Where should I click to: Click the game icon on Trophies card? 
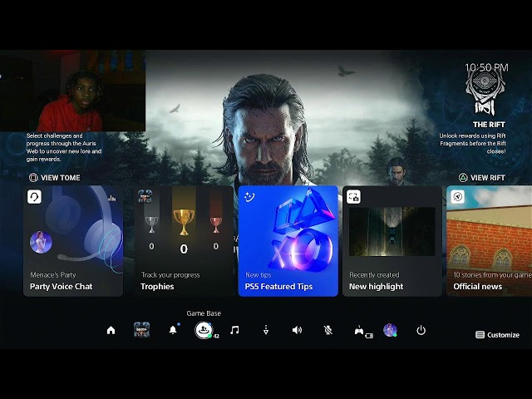click(145, 196)
